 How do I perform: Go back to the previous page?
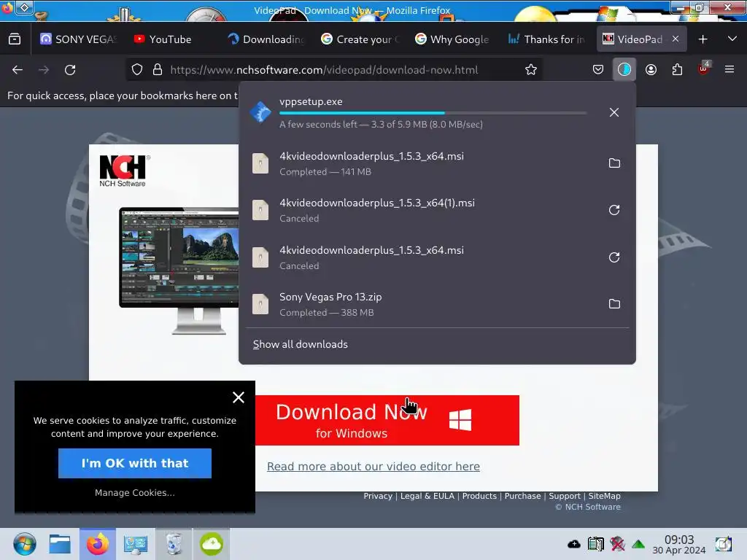pyautogui.click(x=18, y=70)
